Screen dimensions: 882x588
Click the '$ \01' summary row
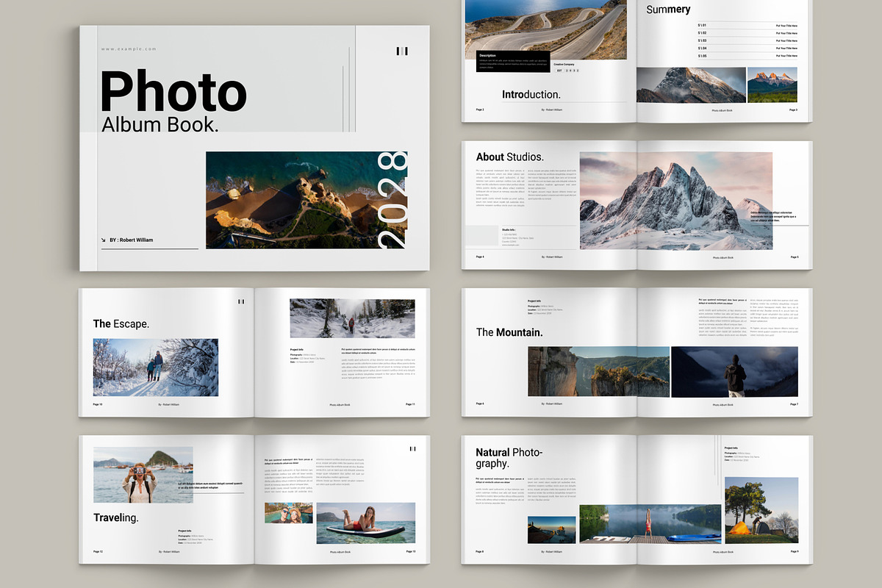point(747,26)
